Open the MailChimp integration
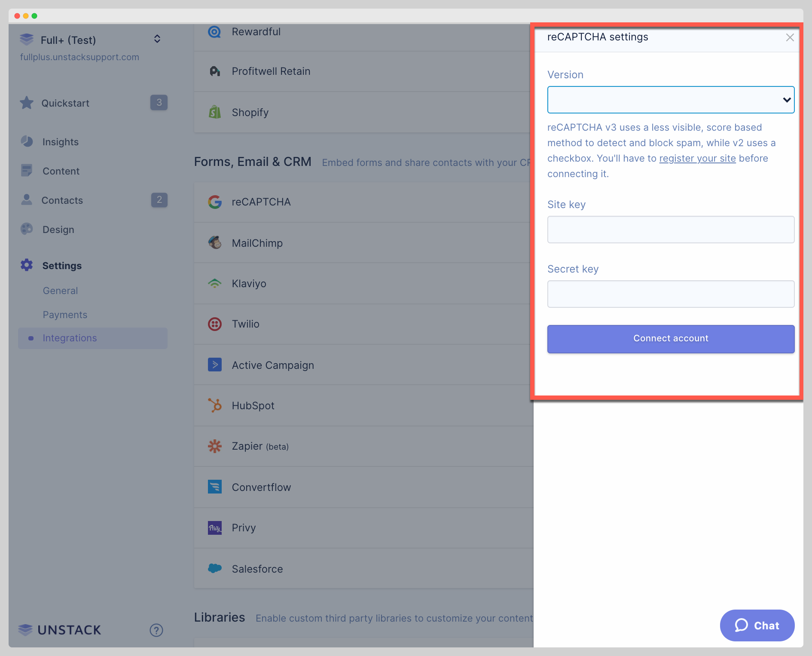The width and height of the screenshot is (812, 656). (256, 242)
